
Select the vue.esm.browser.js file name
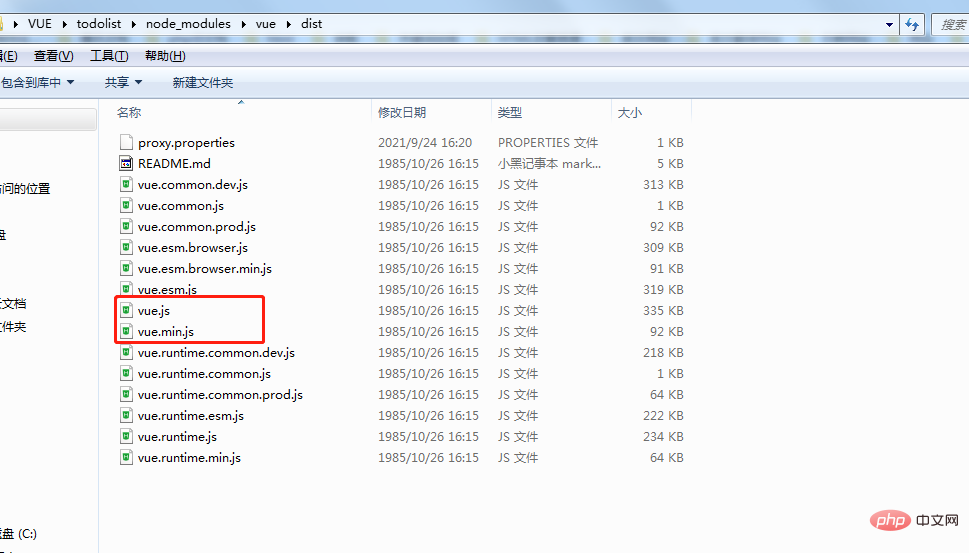pyautogui.click(x=193, y=248)
